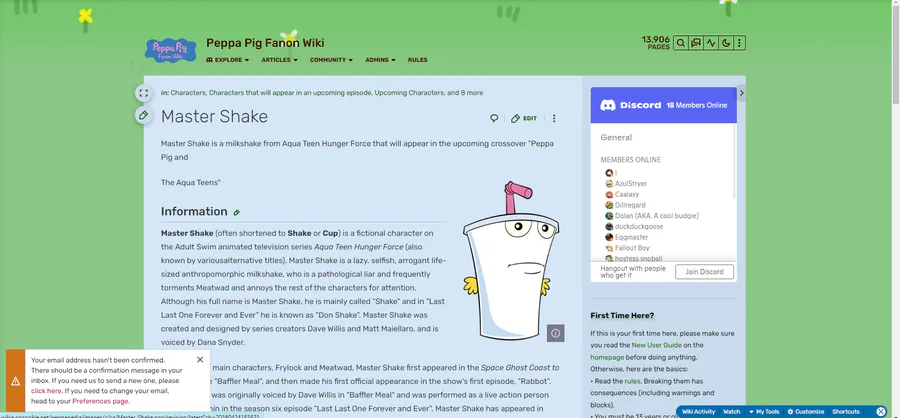900x418 pixels.
Task: Dismiss the email confirmation notice
Action: pos(200,359)
